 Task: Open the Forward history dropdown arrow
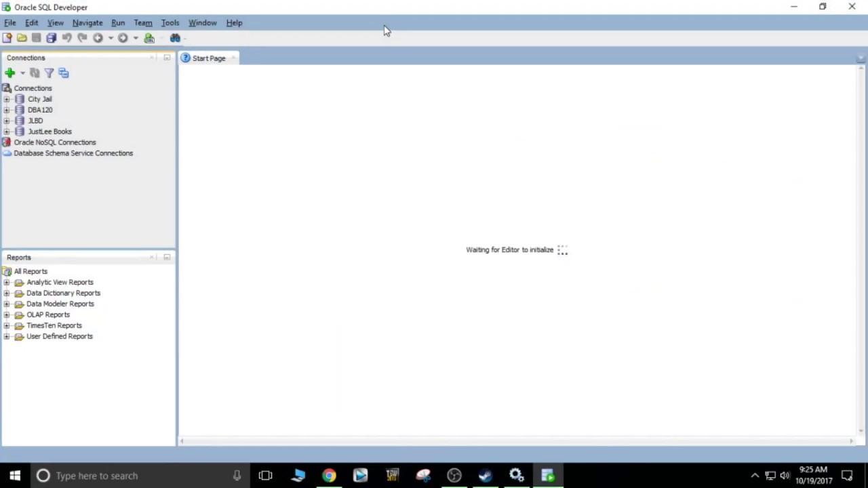(x=136, y=38)
